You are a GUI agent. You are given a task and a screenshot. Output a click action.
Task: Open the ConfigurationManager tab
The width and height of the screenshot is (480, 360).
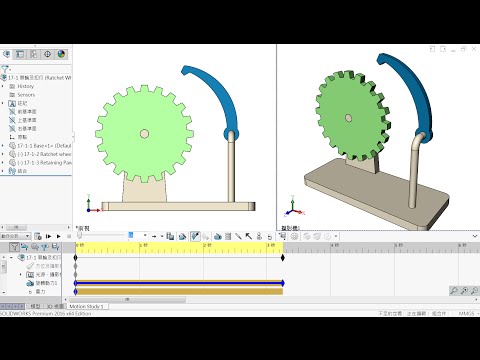click(x=34, y=54)
